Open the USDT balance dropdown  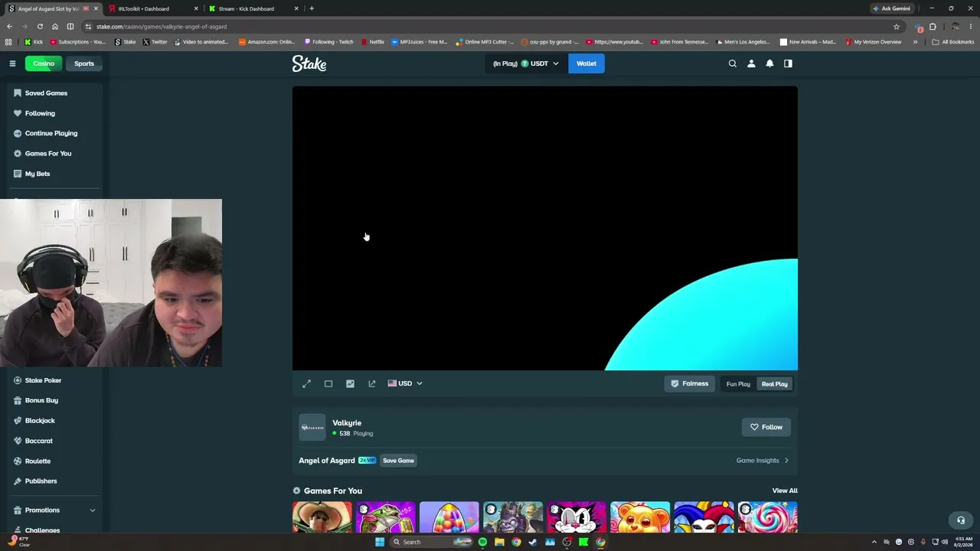[x=526, y=64]
